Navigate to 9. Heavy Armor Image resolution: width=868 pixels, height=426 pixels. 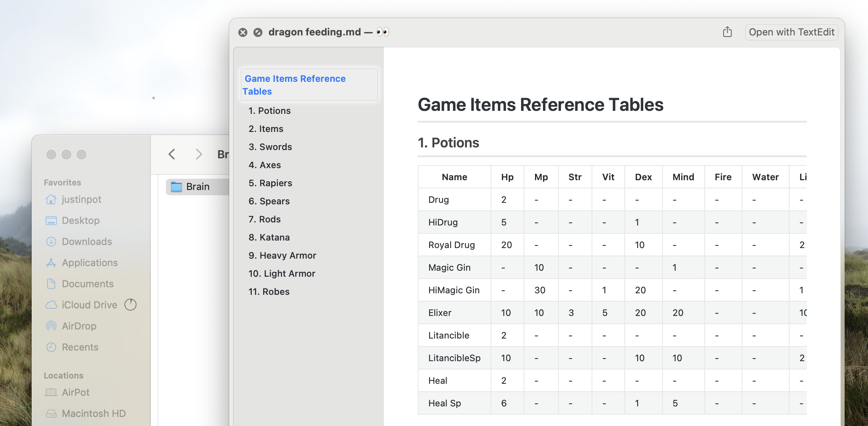click(x=282, y=256)
